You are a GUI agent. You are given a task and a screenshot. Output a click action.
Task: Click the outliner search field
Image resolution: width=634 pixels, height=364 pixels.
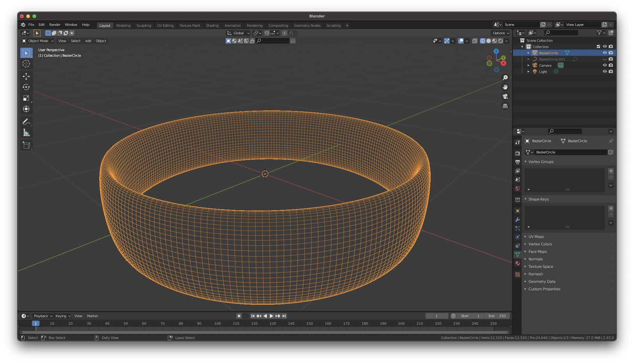(561, 33)
